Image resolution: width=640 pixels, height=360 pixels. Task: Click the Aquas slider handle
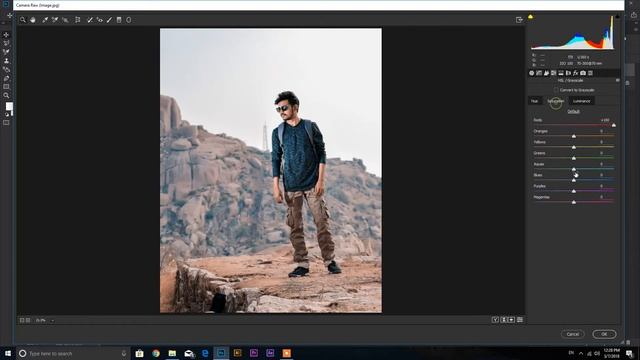573,169
